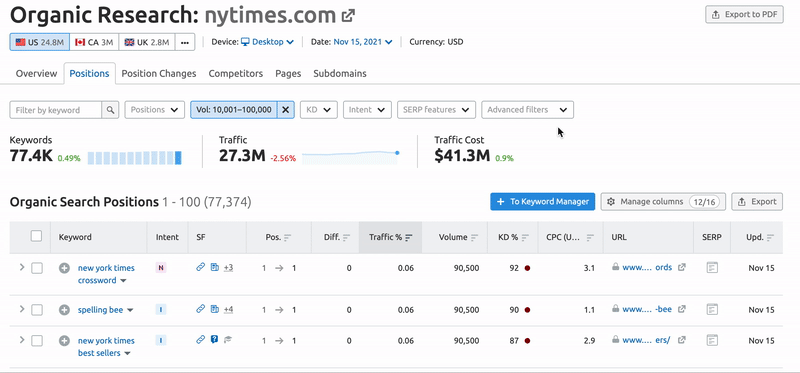
Task: Sort by Volume column sort icon
Action: [474, 237]
